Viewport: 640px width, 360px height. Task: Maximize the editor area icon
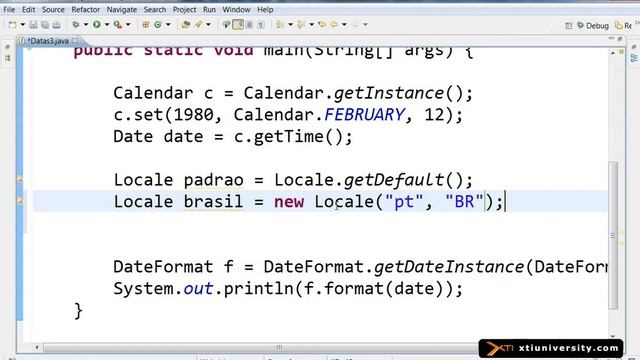pyautogui.click(x=620, y=38)
